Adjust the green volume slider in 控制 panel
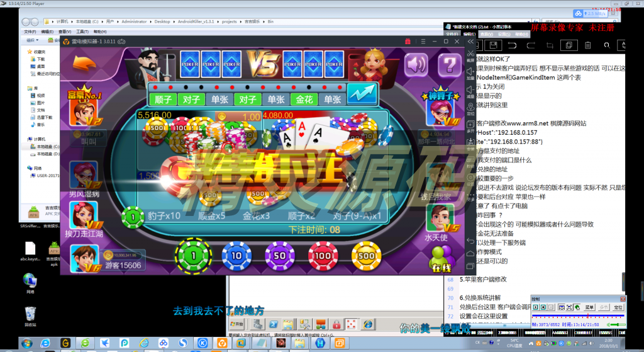 tap(618, 325)
